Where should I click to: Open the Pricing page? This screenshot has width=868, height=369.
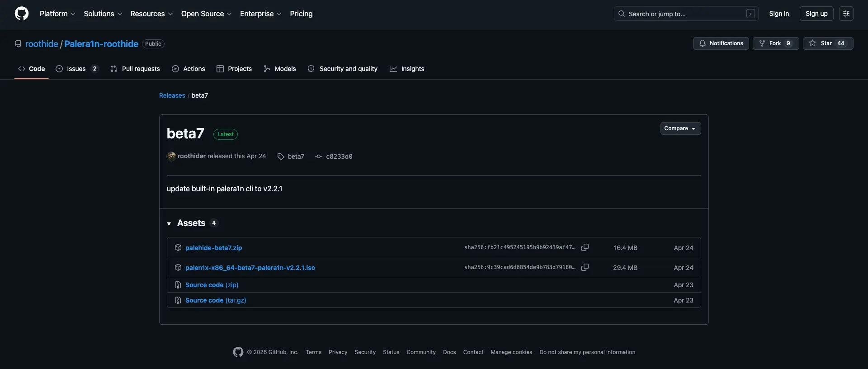click(301, 14)
